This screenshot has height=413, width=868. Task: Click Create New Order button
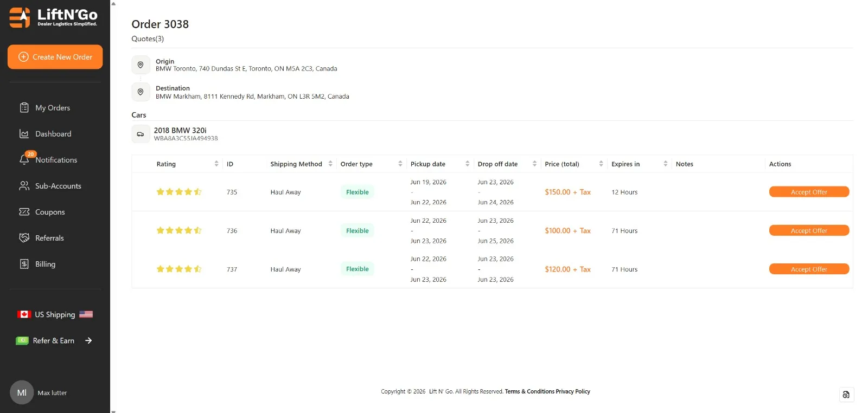(55, 57)
